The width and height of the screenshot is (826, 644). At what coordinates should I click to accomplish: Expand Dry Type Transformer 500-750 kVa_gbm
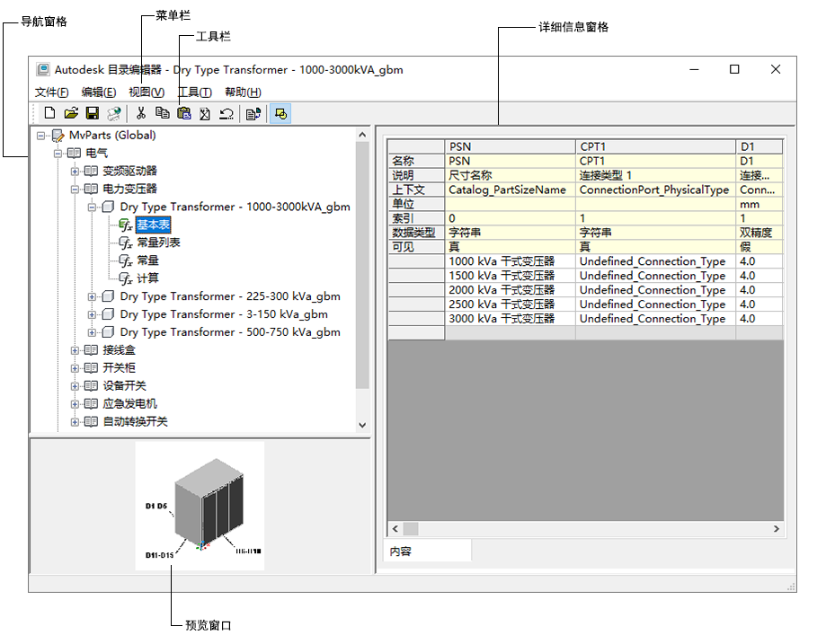(92, 333)
